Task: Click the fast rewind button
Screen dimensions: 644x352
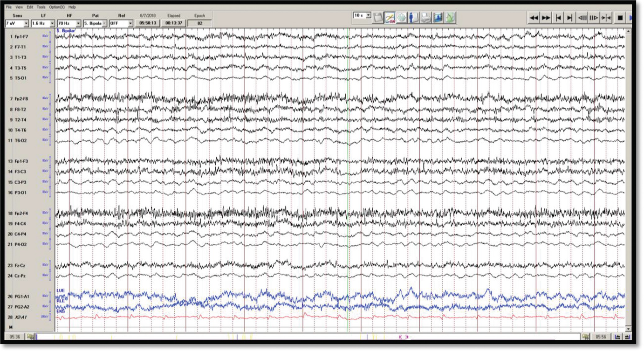Action: point(534,18)
